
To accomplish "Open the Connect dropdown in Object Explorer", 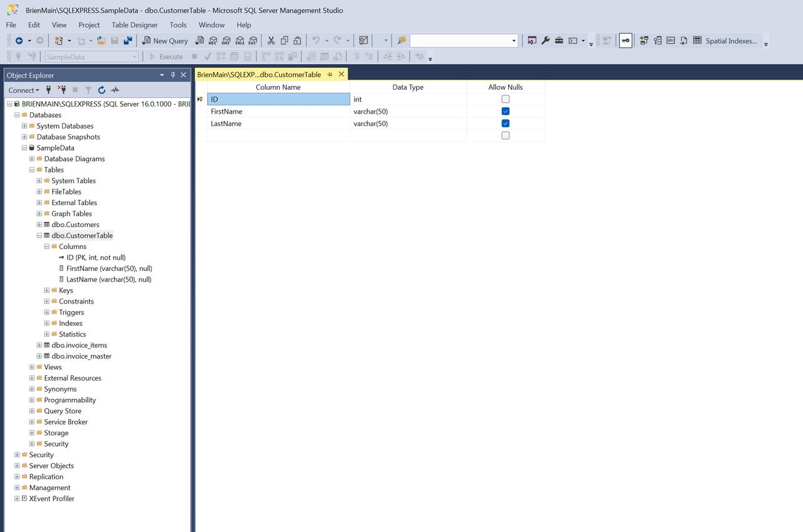I will [x=23, y=90].
